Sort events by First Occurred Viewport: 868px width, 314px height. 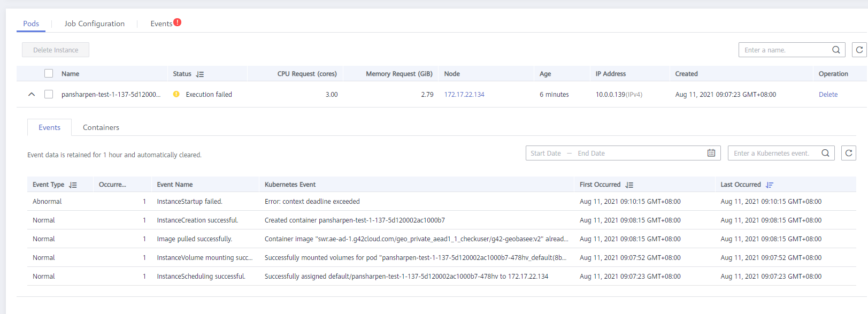point(629,185)
